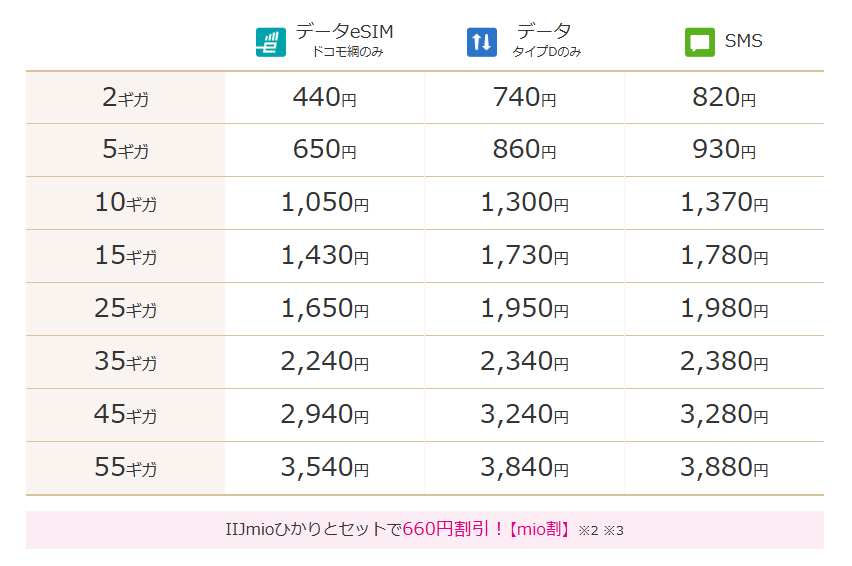Image resolution: width=852 pixels, height=566 pixels.
Task: Click the 10ギガ row label
Action: point(125,203)
